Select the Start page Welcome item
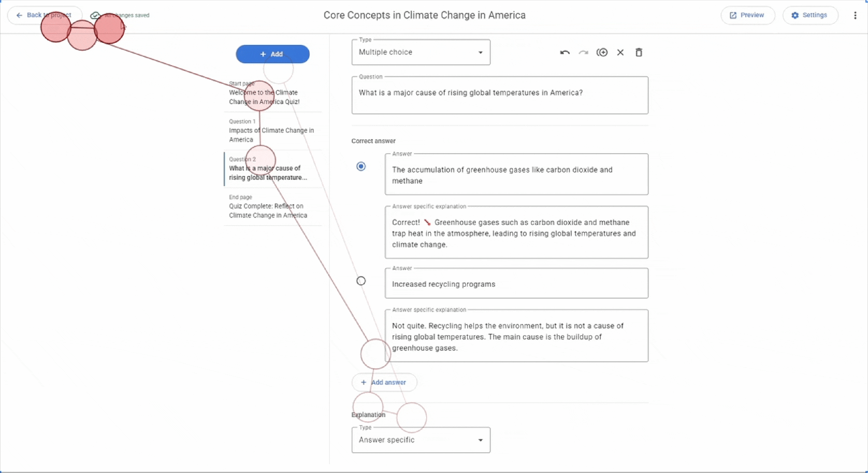The height and width of the screenshot is (473, 868). 272,93
